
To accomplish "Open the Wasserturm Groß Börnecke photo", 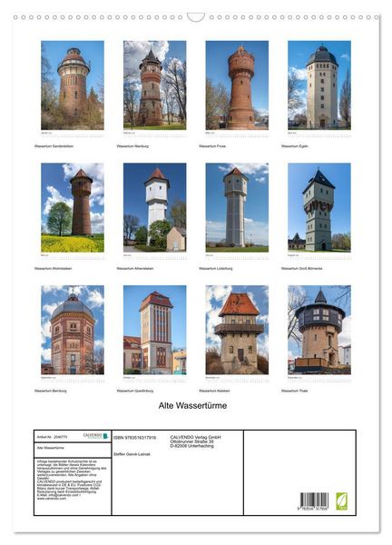I will pyautogui.click(x=319, y=207).
